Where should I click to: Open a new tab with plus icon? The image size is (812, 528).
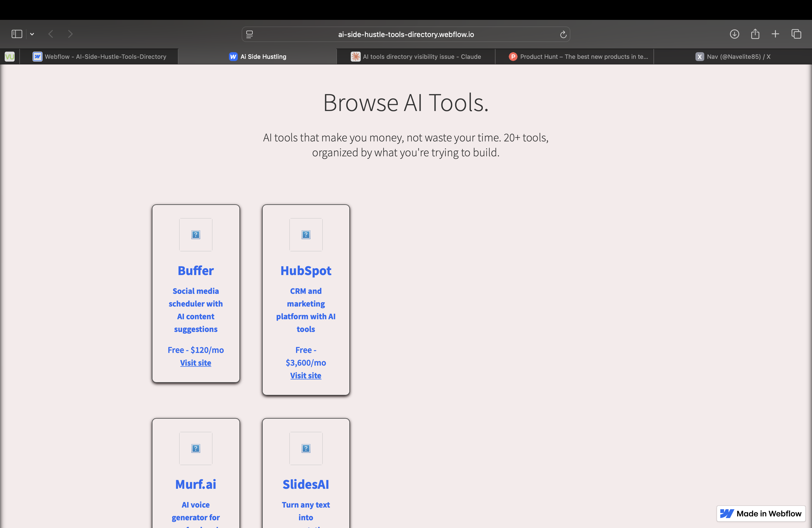pos(775,34)
